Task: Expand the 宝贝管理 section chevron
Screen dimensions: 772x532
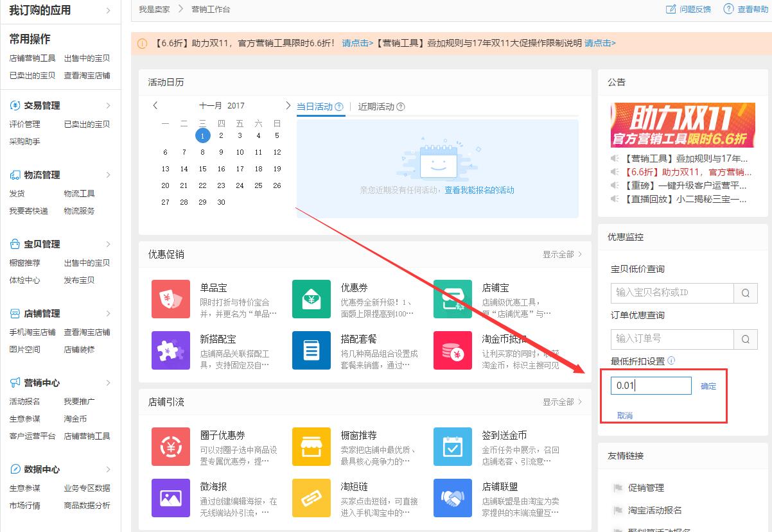Action: [108, 244]
